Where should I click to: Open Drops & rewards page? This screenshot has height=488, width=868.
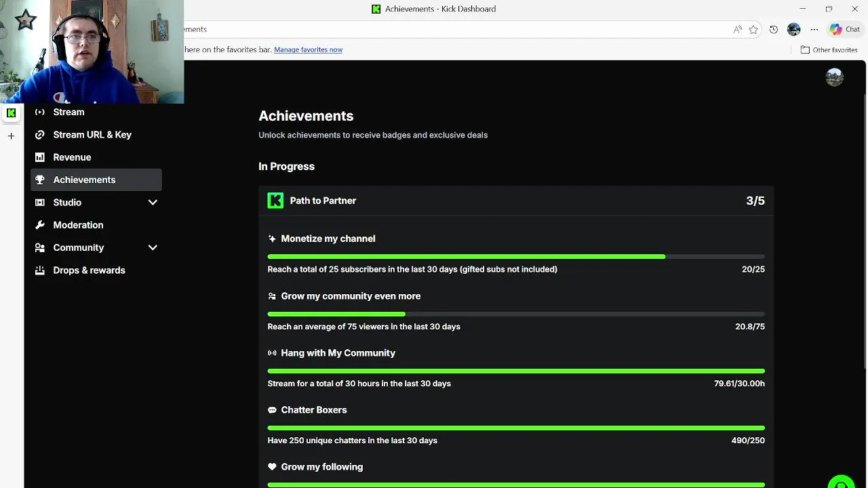[x=96, y=270]
